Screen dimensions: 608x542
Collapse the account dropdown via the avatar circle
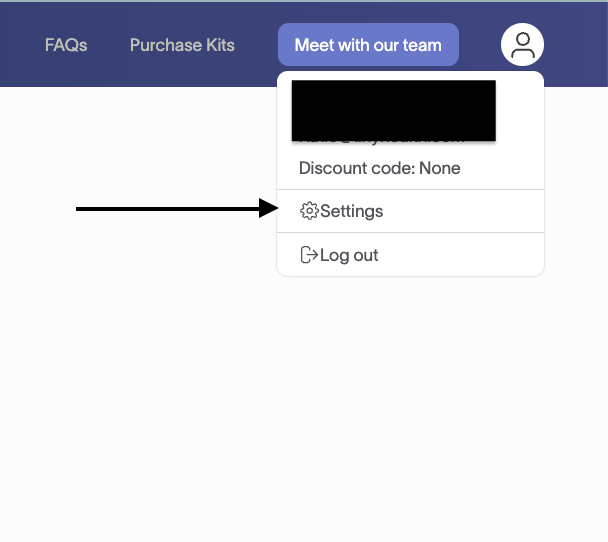tap(522, 45)
